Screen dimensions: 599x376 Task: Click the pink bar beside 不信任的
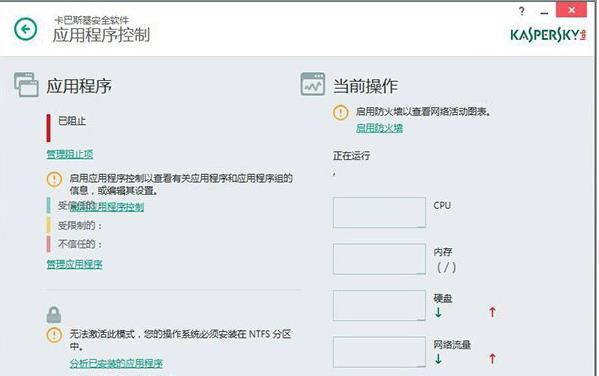(49, 244)
